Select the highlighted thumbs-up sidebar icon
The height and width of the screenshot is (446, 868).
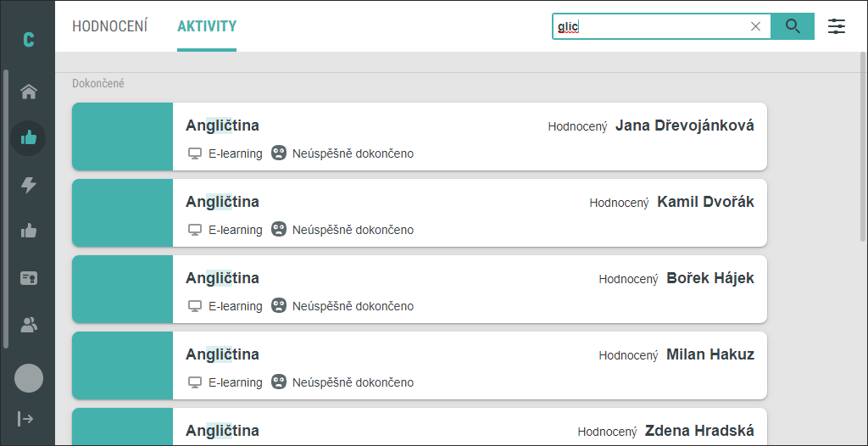28,137
